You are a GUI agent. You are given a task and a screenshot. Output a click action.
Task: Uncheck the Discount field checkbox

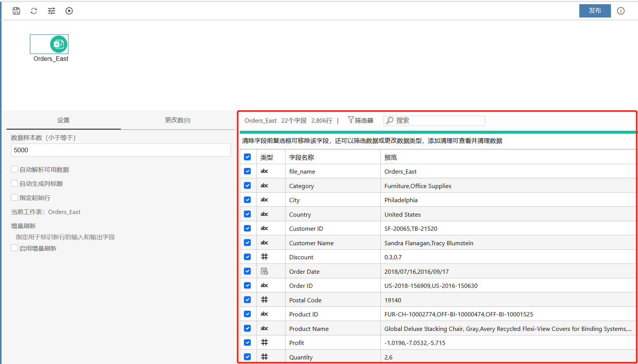coord(247,257)
